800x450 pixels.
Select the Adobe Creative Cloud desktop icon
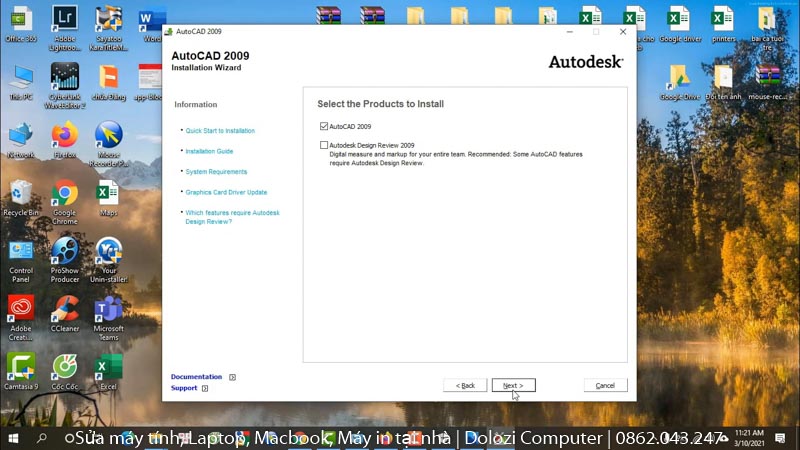tap(21, 318)
